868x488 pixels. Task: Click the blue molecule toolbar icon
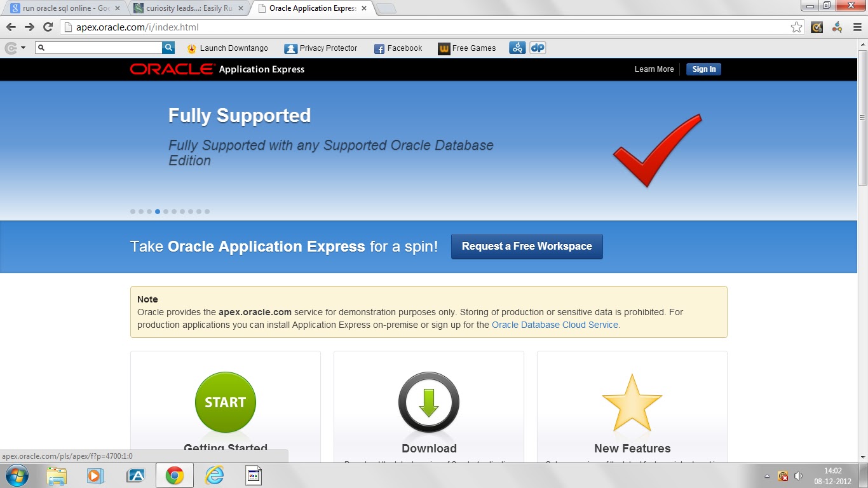517,48
